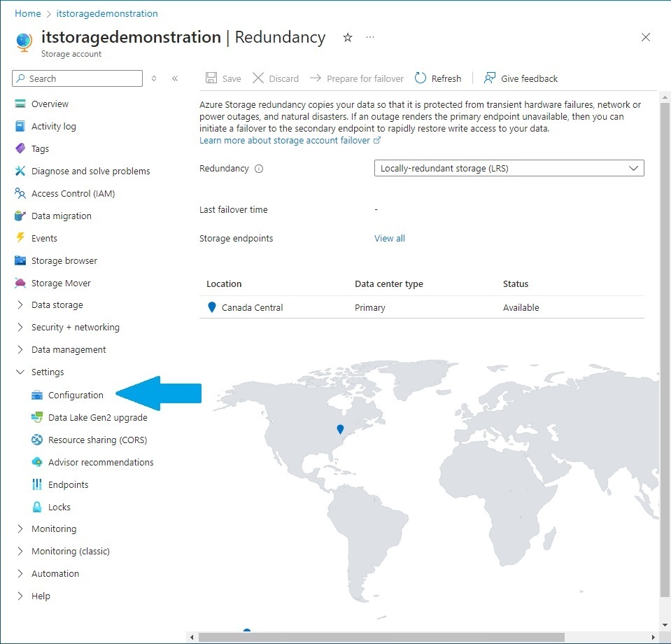Click the Diagnose and solve problems icon
Screen dimensions: 671x644
tap(20, 171)
